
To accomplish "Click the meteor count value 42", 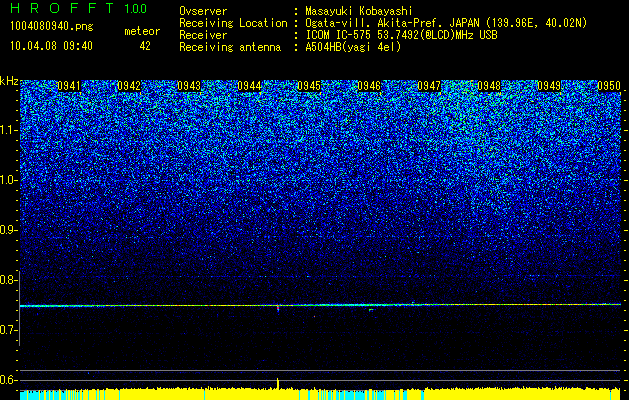I will coord(145,46).
